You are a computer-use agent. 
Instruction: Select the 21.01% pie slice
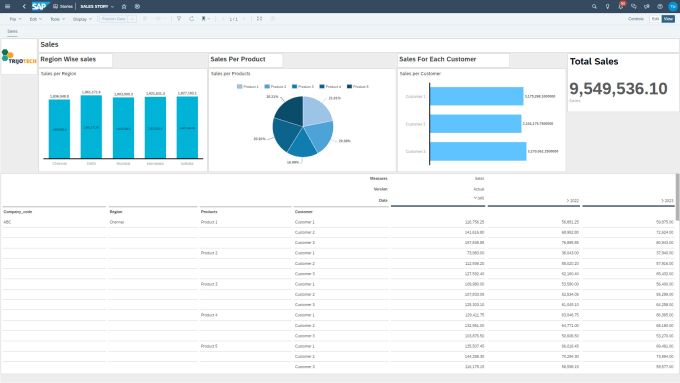click(317, 111)
